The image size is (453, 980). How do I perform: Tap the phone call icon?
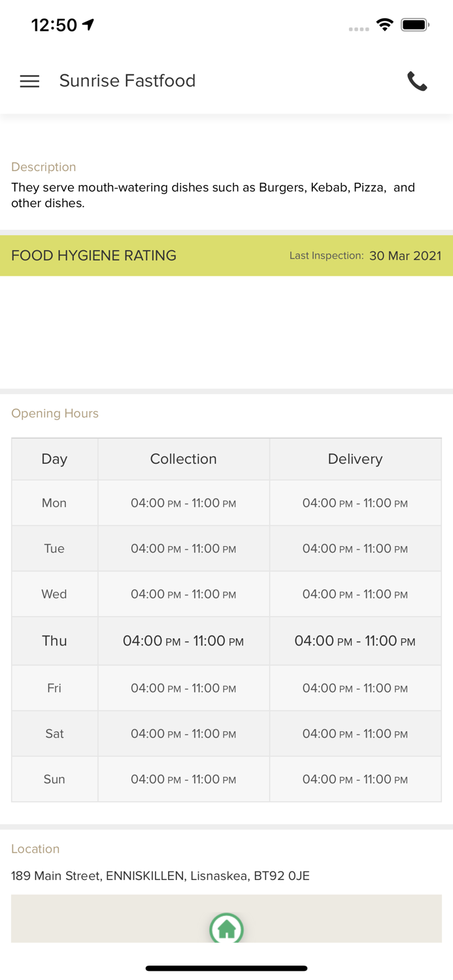(x=417, y=81)
